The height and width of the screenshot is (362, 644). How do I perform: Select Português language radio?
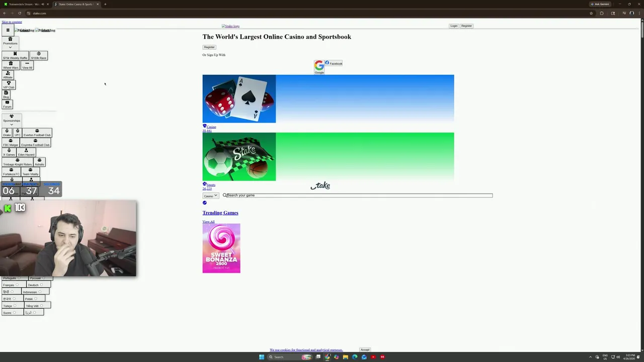(x=19, y=278)
